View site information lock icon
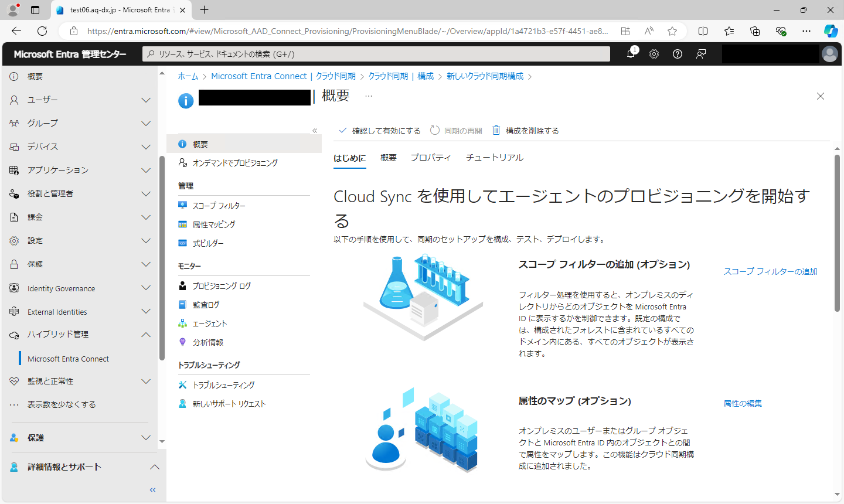This screenshot has width=844, height=504. coord(73,31)
